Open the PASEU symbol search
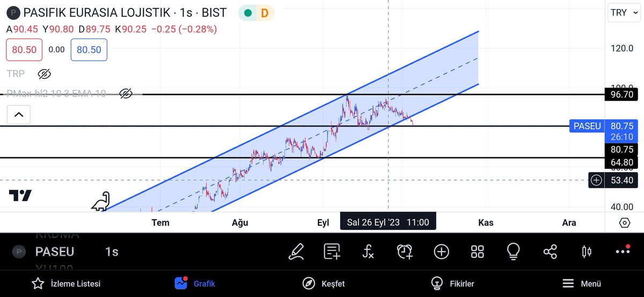The image size is (644, 297). coord(55,251)
